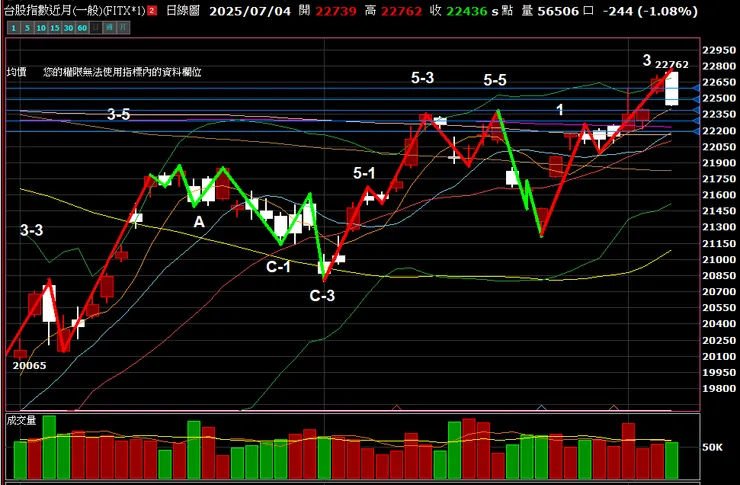Click the 19800 price axis label

click(719, 388)
